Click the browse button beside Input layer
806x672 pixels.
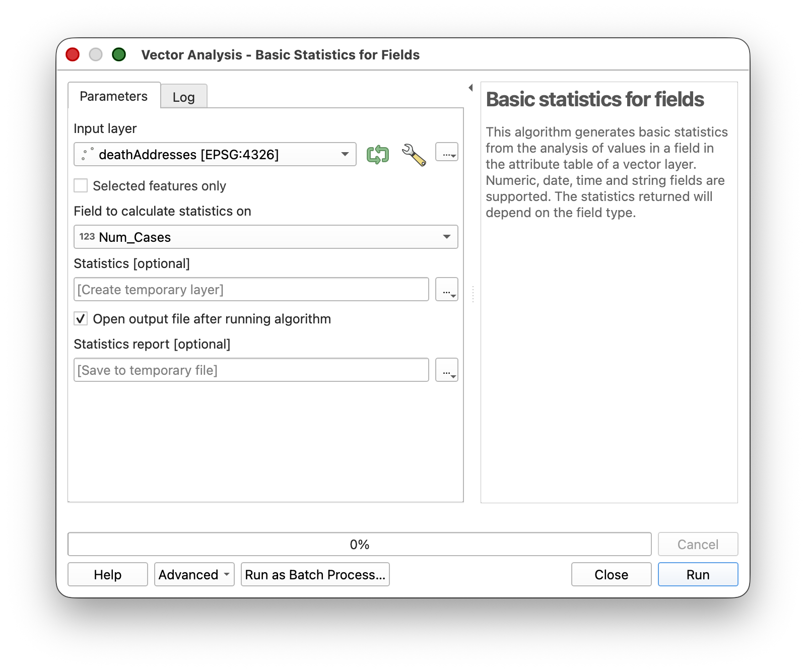446,152
